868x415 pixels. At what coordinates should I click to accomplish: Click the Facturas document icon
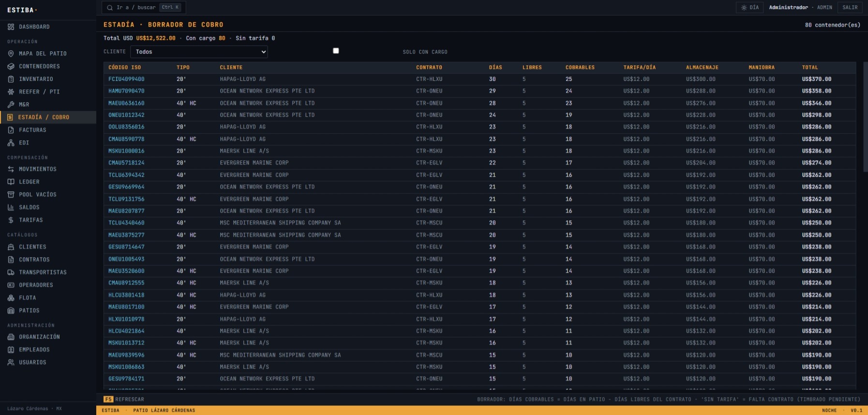click(x=11, y=130)
